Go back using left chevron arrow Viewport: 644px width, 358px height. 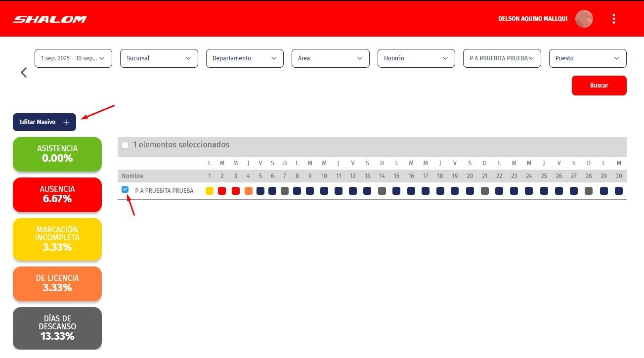[23, 73]
